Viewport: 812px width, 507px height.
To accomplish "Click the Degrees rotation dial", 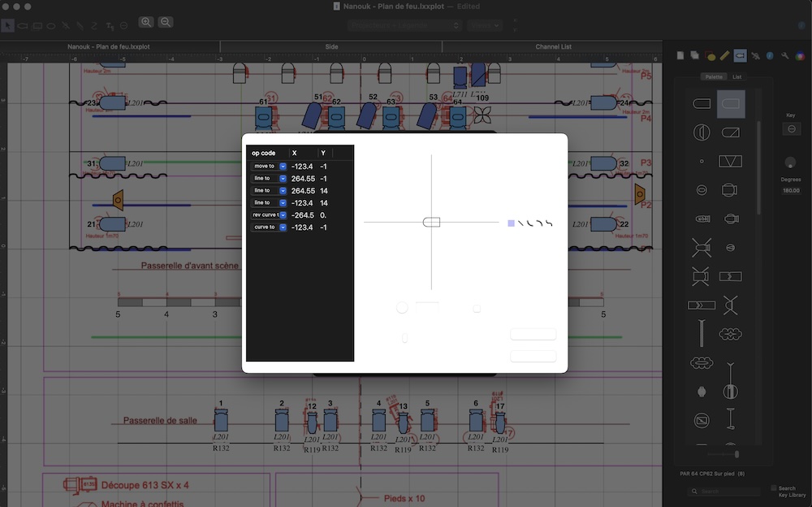I will (x=790, y=162).
